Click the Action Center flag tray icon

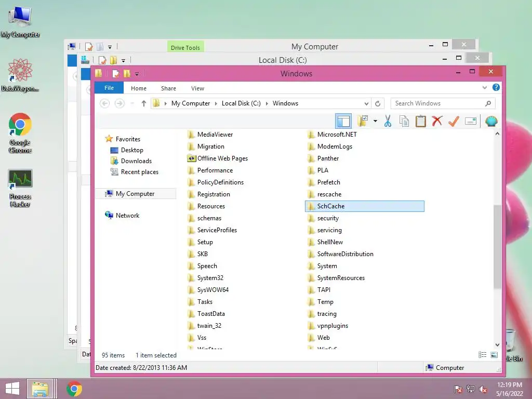click(458, 389)
